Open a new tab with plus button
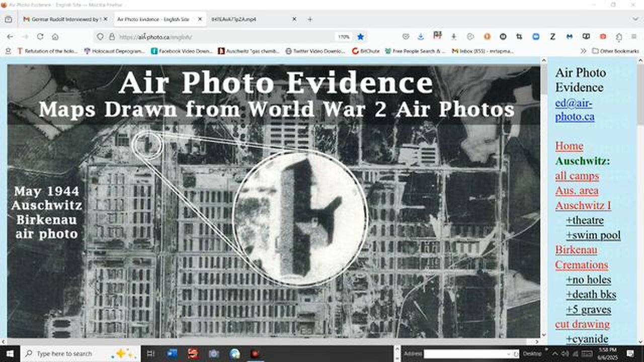The height and width of the screenshot is (362, 644). click(x=310, y=19)
